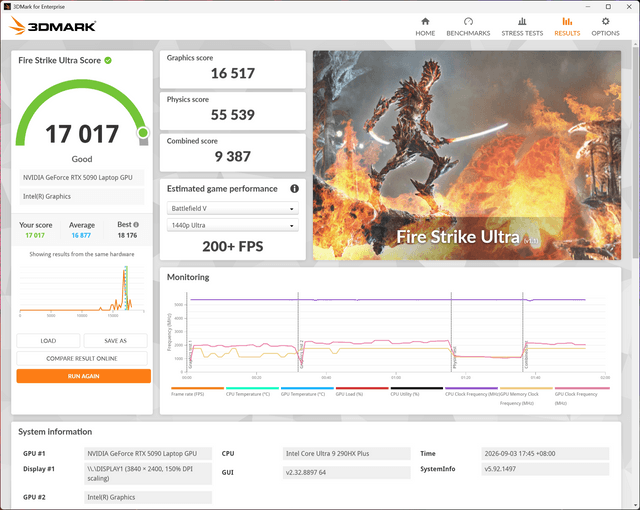Click Your score value 17 017 in green
This screenshot has height=510, width=640.
(35, 235)
